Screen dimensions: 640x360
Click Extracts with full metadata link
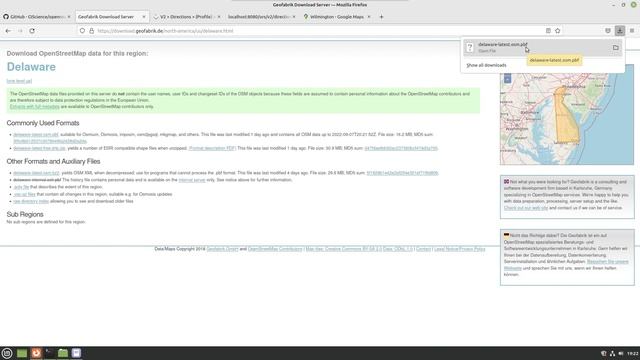click(x=35, y=107)
